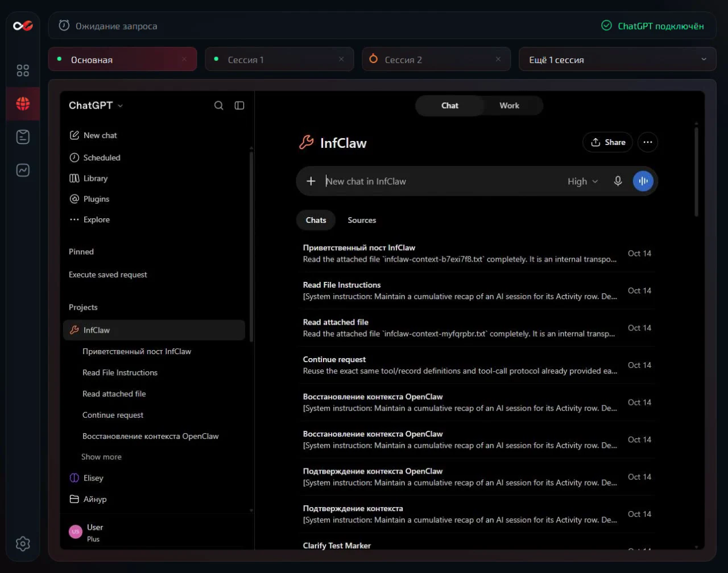
Task: Close the Сессия 2 tab
Action: pos(498,59)
